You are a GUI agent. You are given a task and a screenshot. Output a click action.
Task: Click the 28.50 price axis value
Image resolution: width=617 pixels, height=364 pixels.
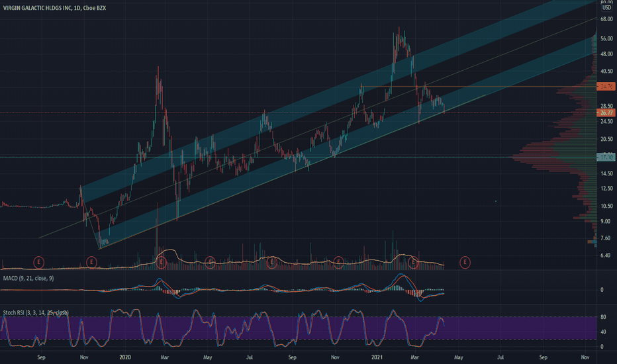(606, 106)
